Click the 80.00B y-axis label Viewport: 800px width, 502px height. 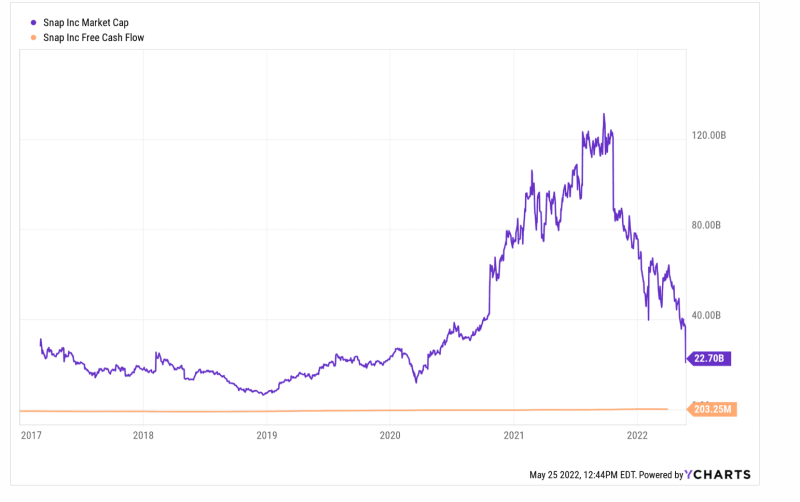tap(706, 225)
